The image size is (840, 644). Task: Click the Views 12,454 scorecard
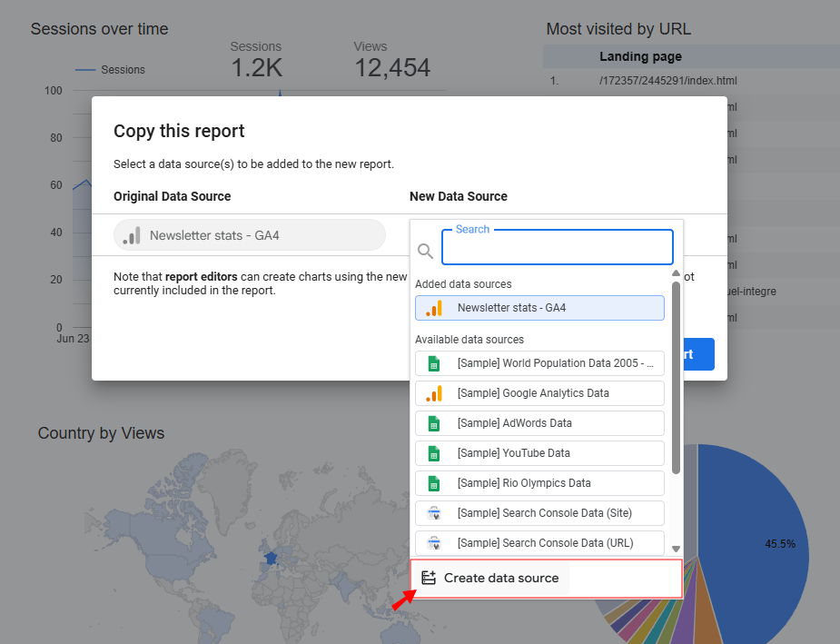pos(392,60)
